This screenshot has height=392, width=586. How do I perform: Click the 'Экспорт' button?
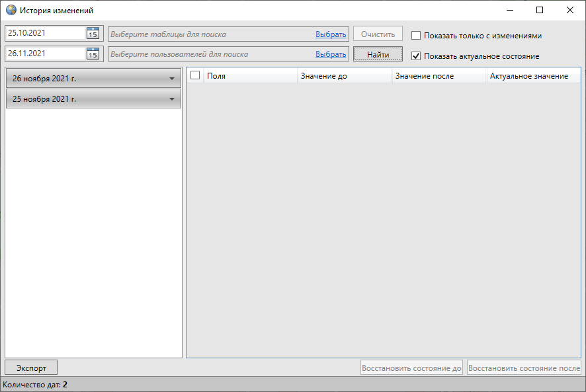pyautogui.click(x=31, y=368)
